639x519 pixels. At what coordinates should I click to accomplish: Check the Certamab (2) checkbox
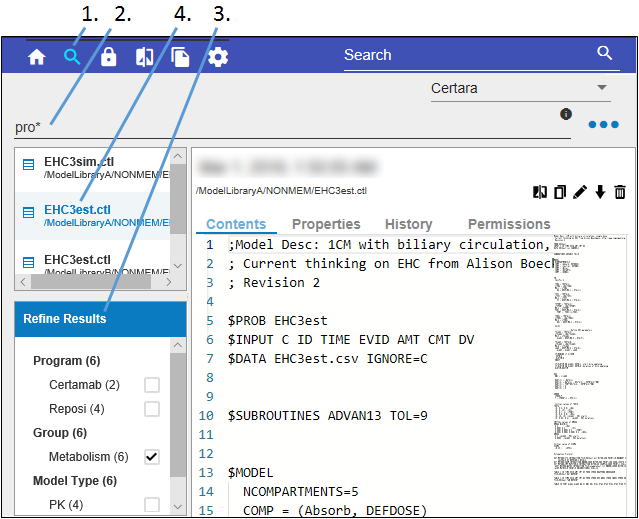[152, 385]
